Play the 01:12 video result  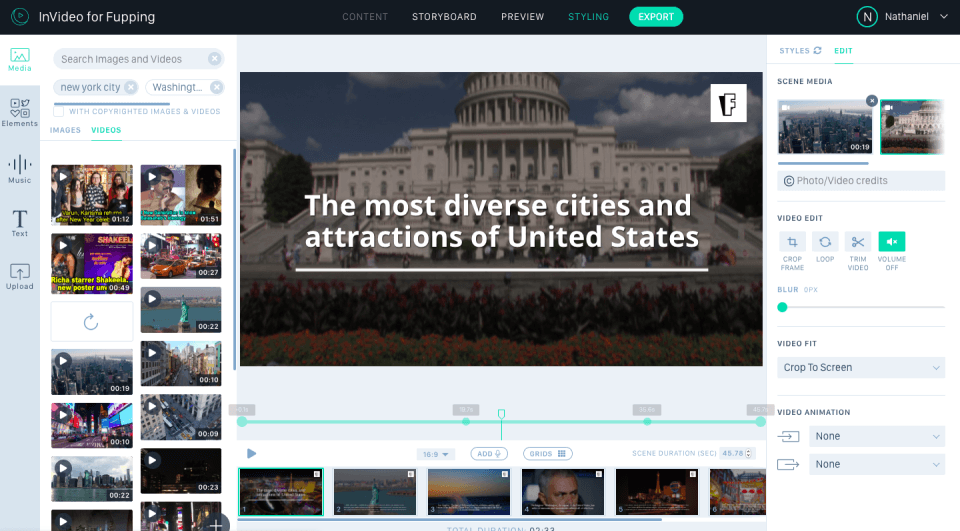click(x=62, y=176)
